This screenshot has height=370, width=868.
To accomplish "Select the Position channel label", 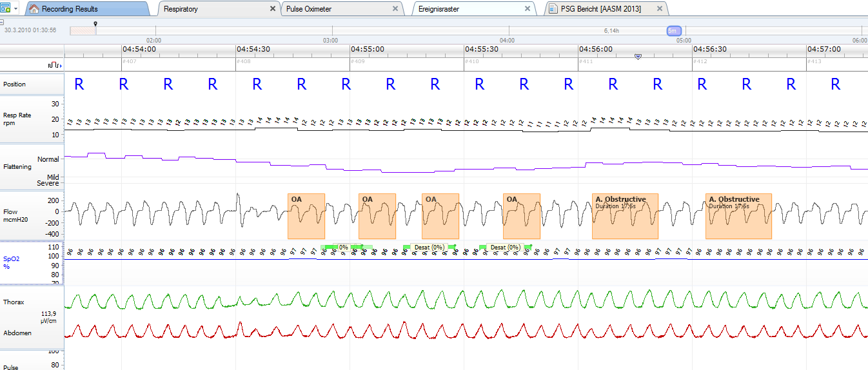I will (15, 84).
